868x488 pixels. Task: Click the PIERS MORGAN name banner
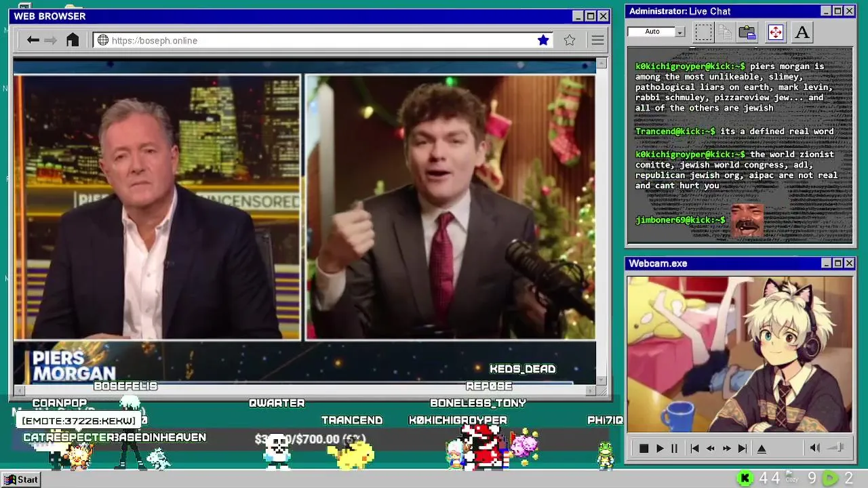point(74,366)
